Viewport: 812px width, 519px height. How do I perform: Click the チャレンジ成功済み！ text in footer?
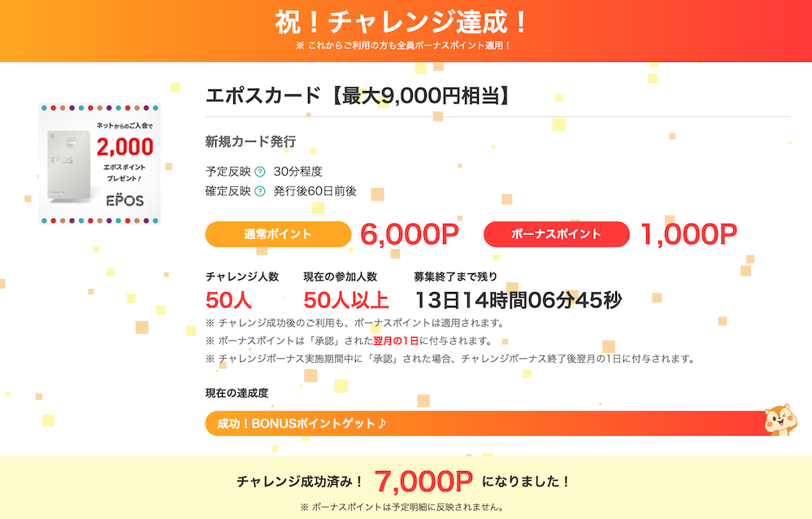301,482
